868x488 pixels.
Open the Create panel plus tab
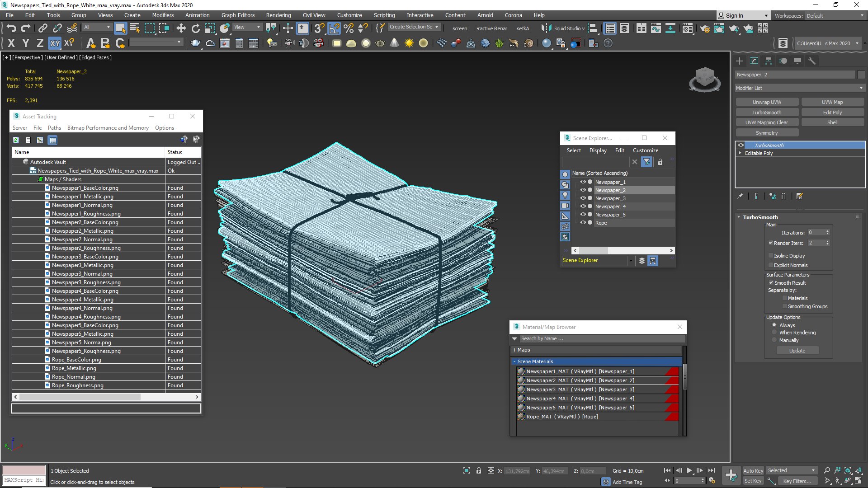[740, 61]
